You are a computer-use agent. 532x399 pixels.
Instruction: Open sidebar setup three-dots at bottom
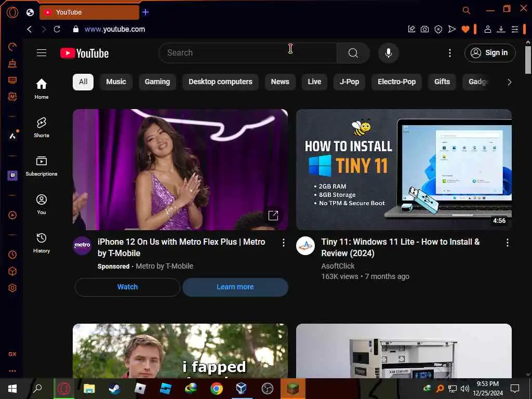click(12, 371)
